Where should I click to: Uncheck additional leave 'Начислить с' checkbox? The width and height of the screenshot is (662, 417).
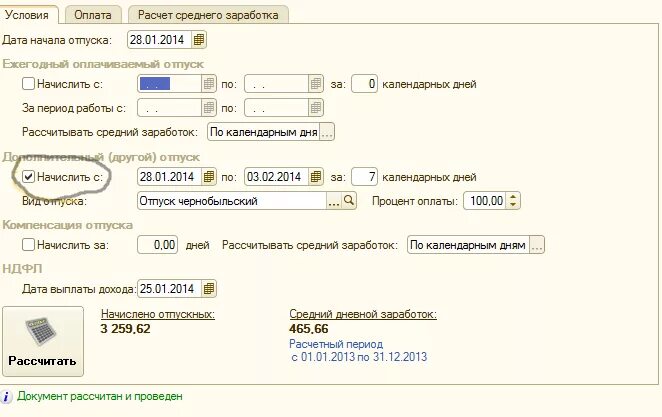pyautogui.click(x=28, y=176)
